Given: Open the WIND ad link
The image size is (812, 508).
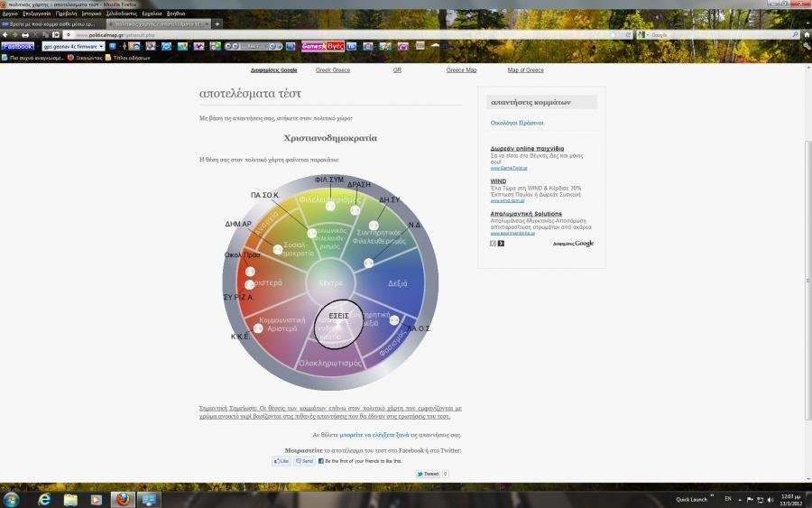Looking at the screenshot, I should (498, 181).
